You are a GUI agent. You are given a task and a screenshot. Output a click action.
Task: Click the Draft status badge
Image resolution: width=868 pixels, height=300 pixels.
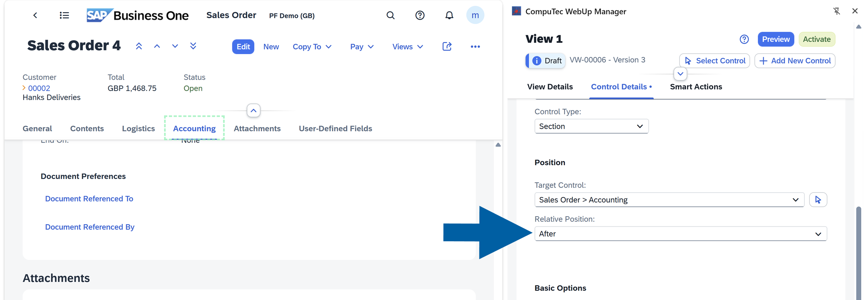coord(545,60)
